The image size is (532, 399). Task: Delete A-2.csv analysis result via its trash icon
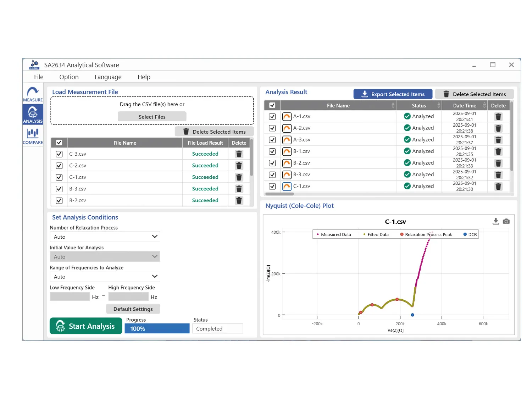pyautogui.click(x=498, y=128)
